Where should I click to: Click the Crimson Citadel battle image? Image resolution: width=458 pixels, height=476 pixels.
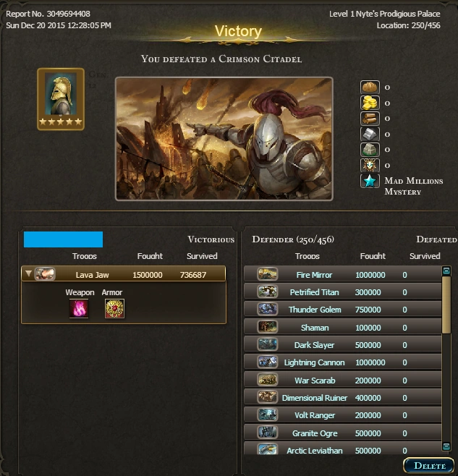coord(224,139)
